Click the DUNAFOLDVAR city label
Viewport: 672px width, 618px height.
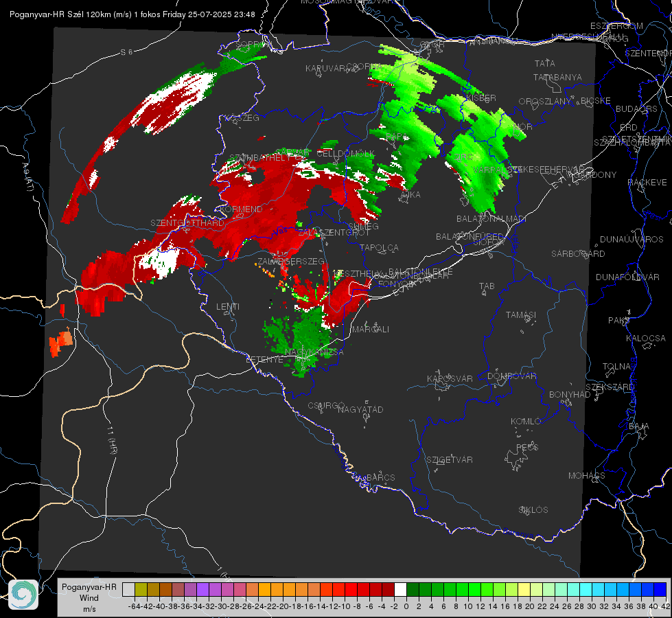[627, 277]
